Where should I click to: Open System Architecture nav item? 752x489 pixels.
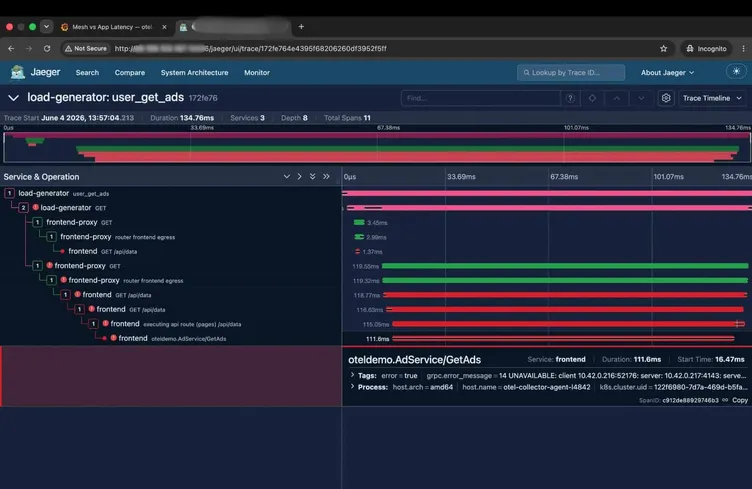pos(194,73)
